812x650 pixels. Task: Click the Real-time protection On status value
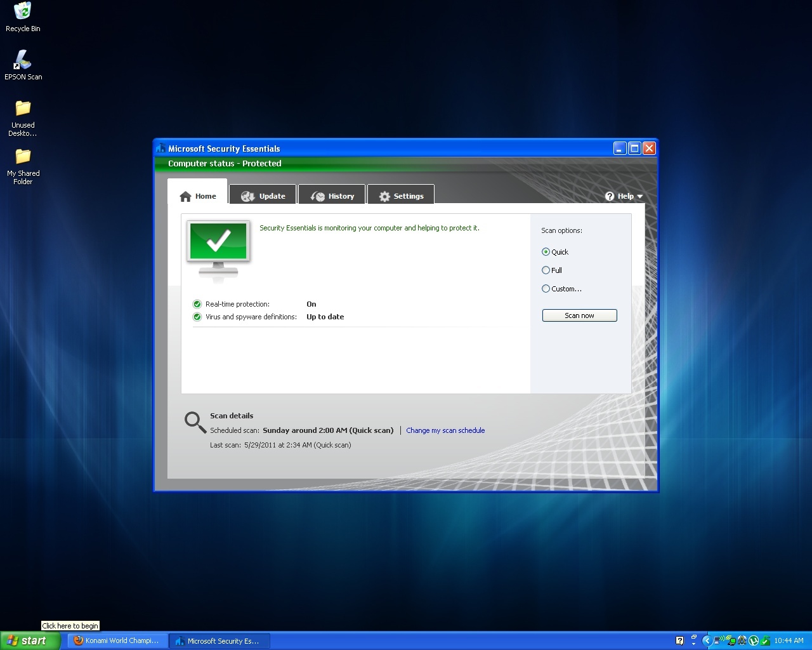click(x=311, y=304)
